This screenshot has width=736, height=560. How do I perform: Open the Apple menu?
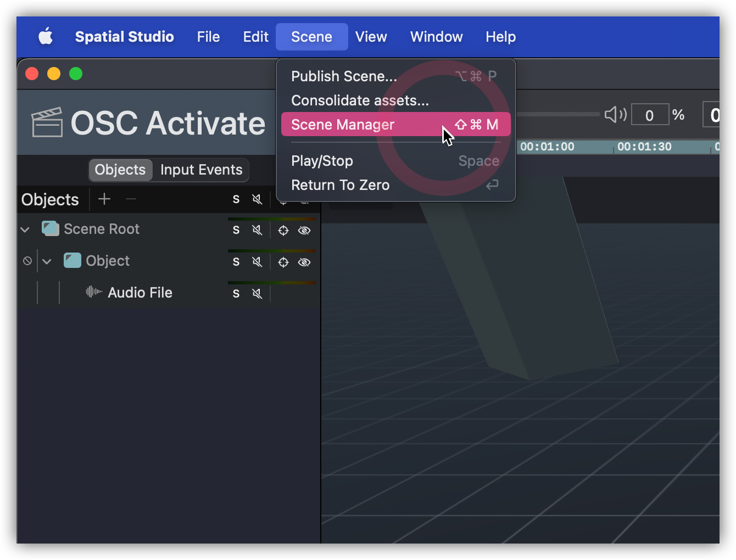click(x=46, y=37)
